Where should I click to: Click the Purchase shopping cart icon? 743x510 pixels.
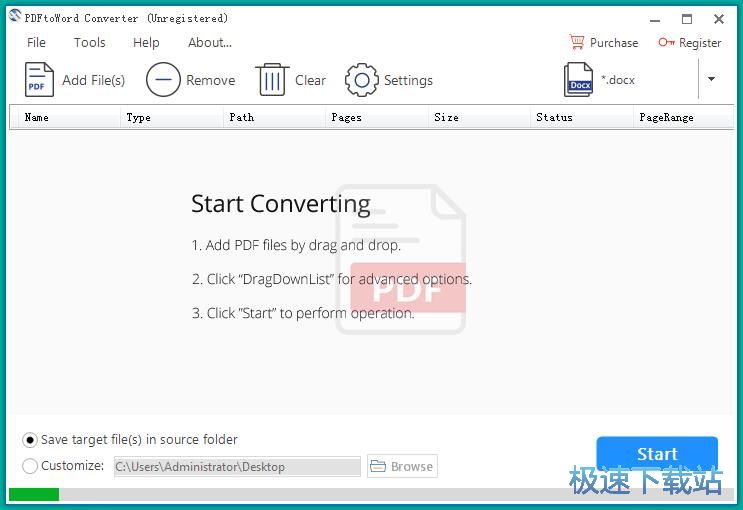tap(577, 42)
